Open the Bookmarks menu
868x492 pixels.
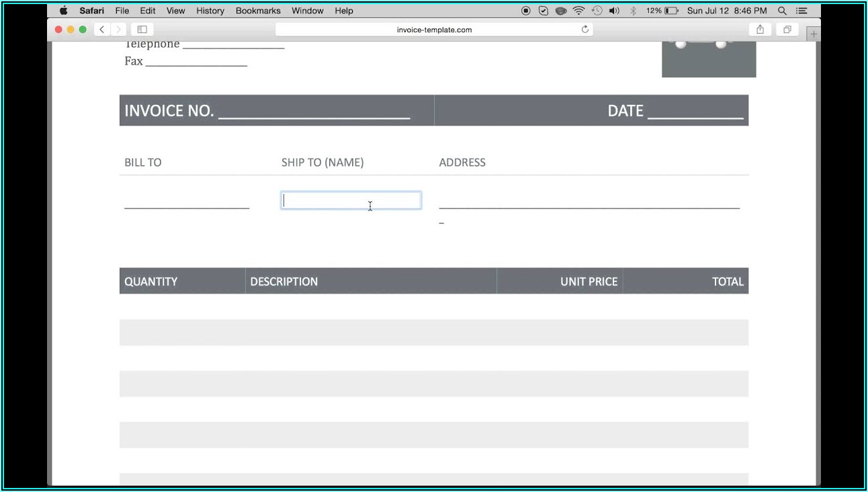pos(258,11)
